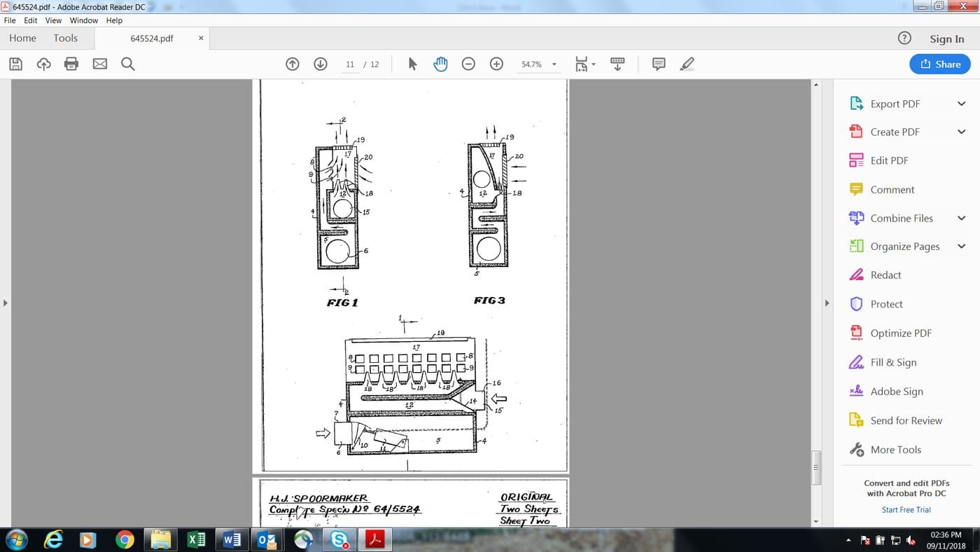Select the highlight pen tool
980x552 pixels.
[x=687, y=64]
